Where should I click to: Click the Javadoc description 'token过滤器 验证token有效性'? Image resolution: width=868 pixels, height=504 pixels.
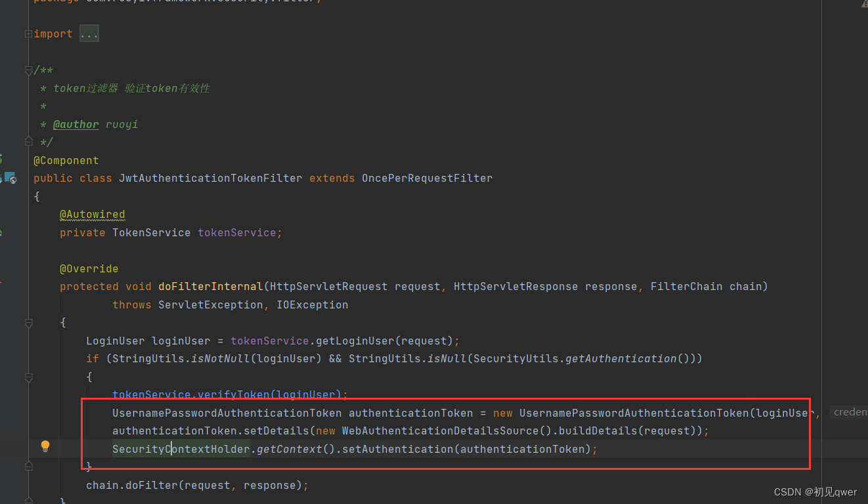tap(131, 89)
